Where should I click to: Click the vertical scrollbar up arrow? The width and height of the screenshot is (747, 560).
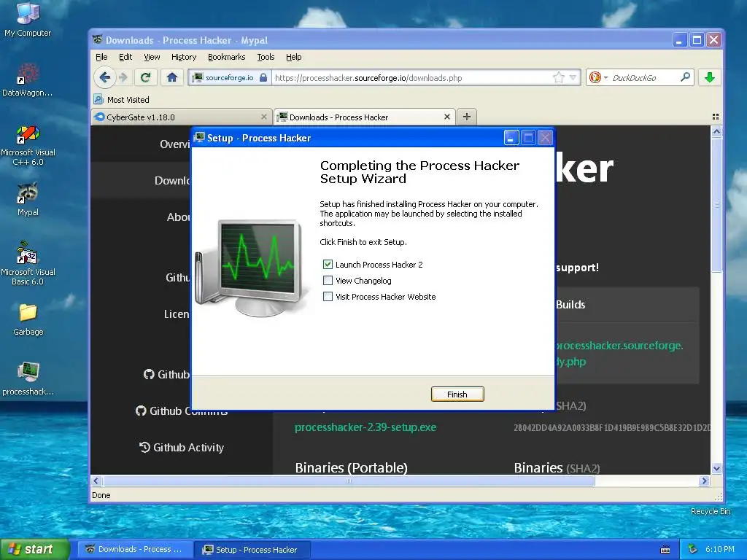pyautogui.click(x=716, y=132)
